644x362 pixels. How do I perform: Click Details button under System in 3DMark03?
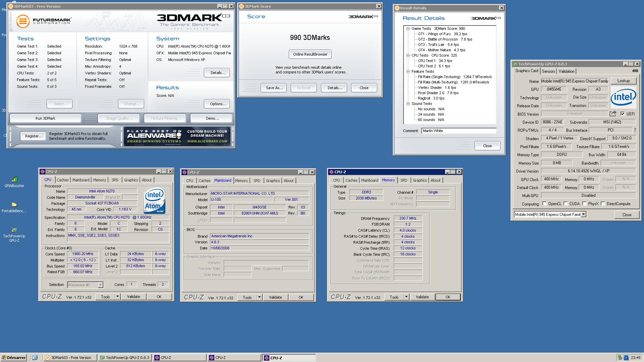pyautogui.click(x=218, y=73)
